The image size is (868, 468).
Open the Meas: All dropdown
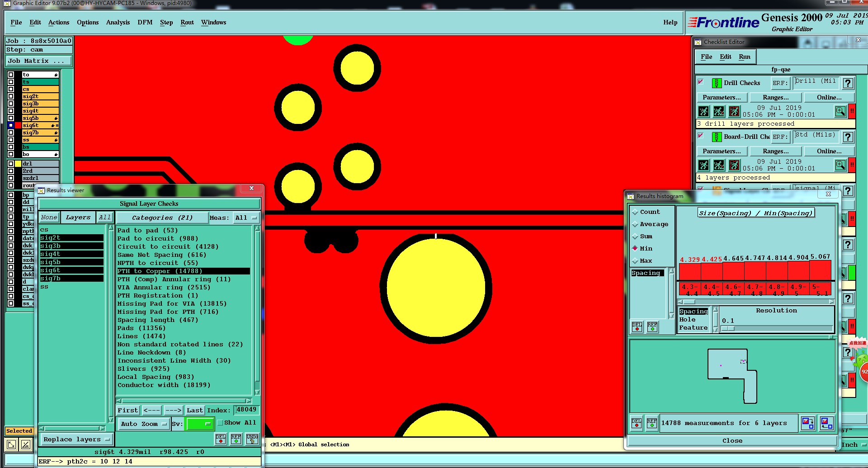click(x=246, y=218)
